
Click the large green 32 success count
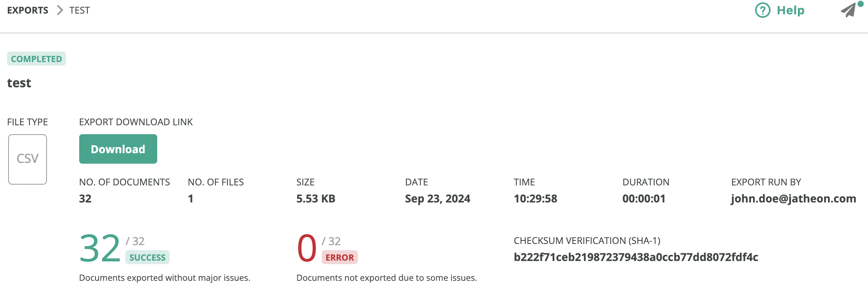click(x=100, y=248)
